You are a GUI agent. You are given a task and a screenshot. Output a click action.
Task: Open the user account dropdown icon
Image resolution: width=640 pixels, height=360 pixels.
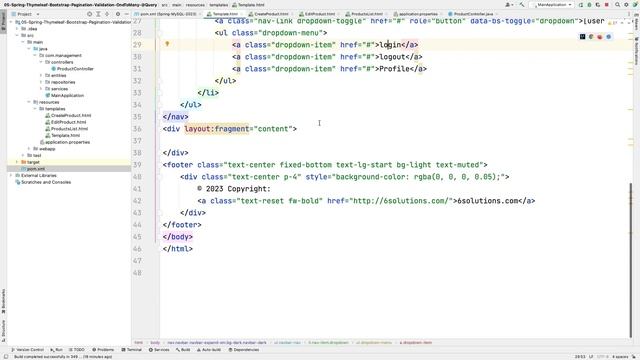[509, 5]
